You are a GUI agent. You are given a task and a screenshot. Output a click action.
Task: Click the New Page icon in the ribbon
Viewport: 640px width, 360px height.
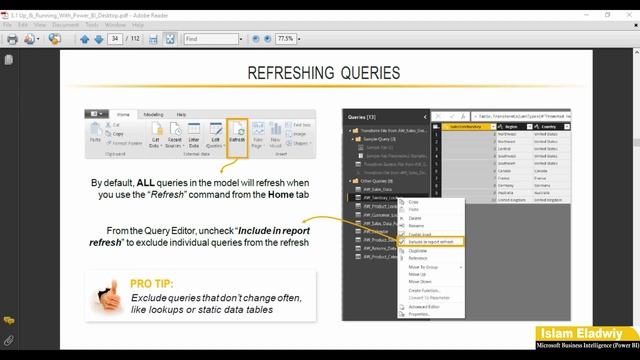point(258,129)
